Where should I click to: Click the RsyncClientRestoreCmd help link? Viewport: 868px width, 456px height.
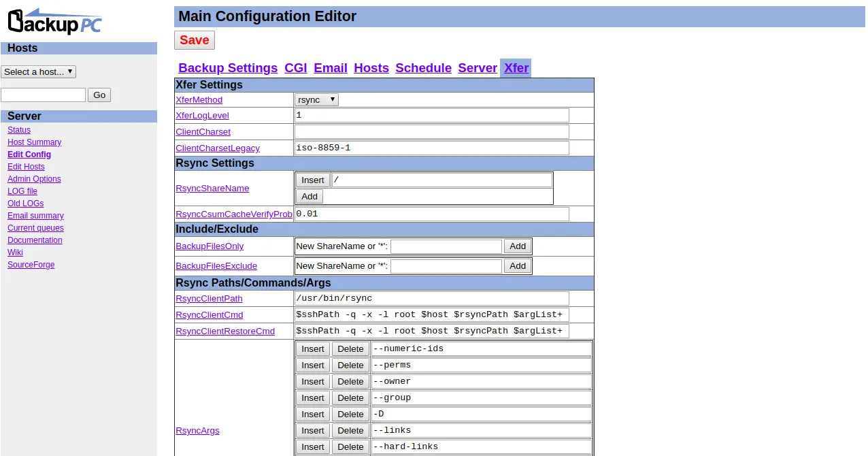click(x=225, y=331)
